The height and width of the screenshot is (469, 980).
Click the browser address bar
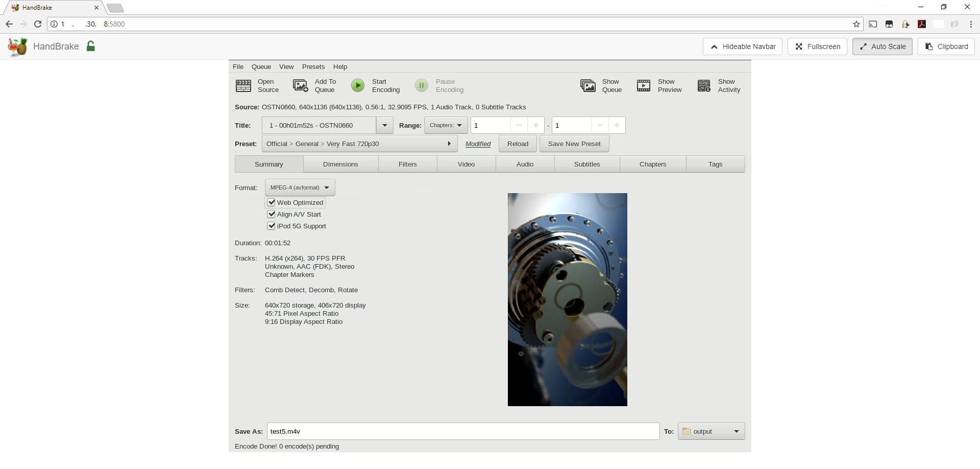[454, 24]
